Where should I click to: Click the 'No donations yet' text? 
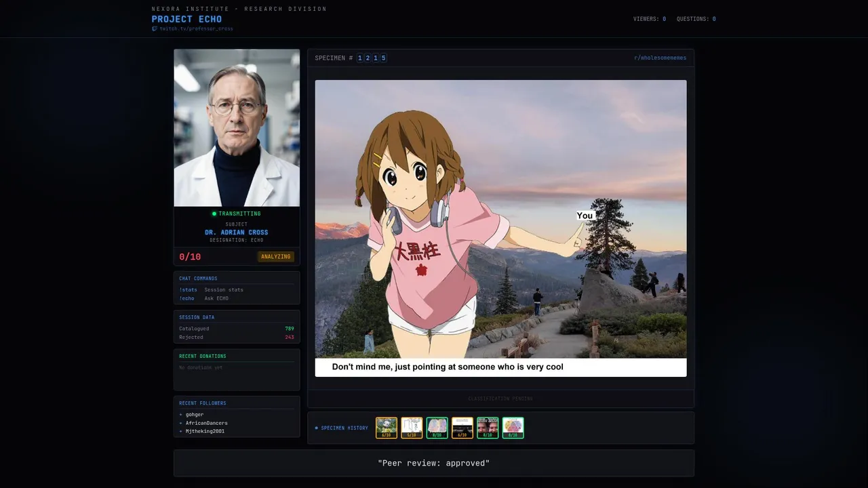coord(201,367)
